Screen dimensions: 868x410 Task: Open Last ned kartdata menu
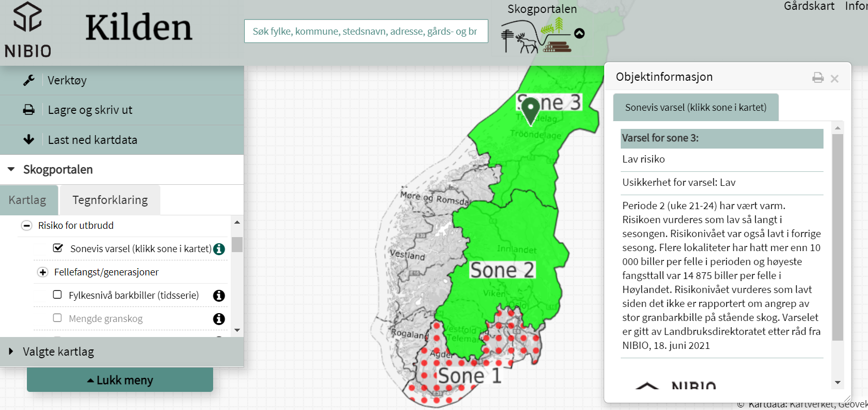pos(122,140)
